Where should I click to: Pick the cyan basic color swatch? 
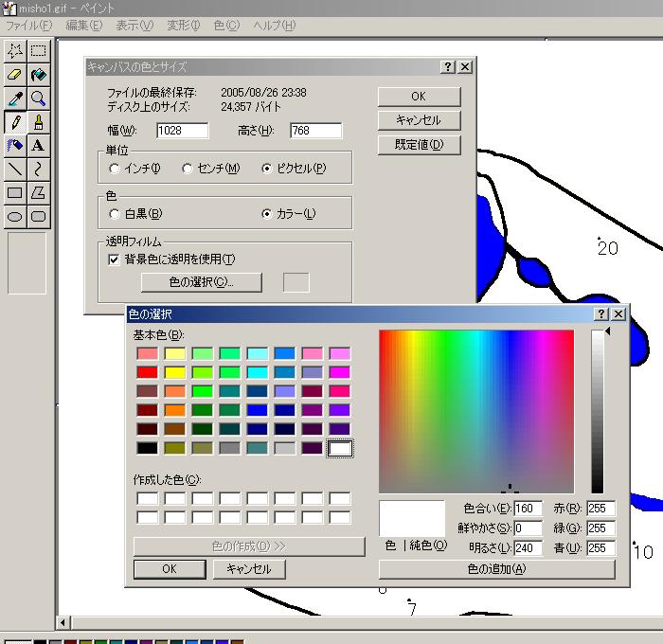[257, 372]
